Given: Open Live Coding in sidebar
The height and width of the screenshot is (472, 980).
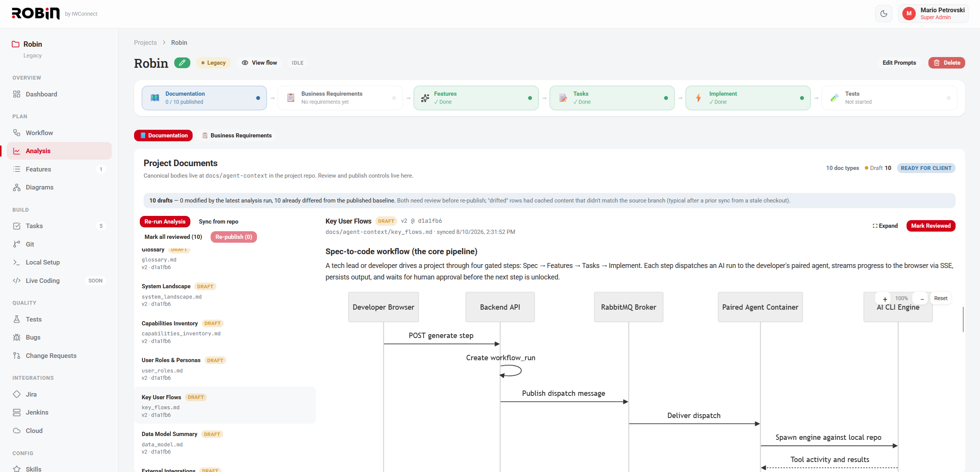Looking at the screenshot, I should tap(59, 281).
